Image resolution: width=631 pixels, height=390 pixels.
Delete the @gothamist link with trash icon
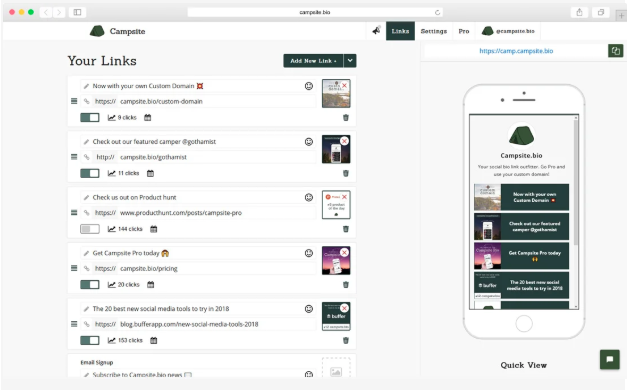(346, 173)
